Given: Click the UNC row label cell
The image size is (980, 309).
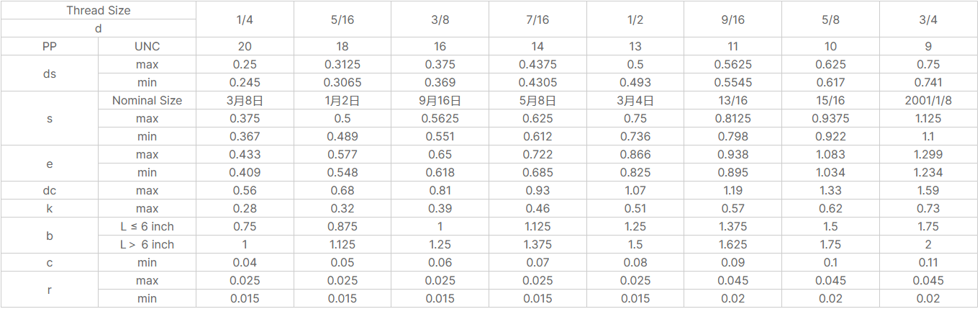Looking at the screenshot, I should 147,46.
